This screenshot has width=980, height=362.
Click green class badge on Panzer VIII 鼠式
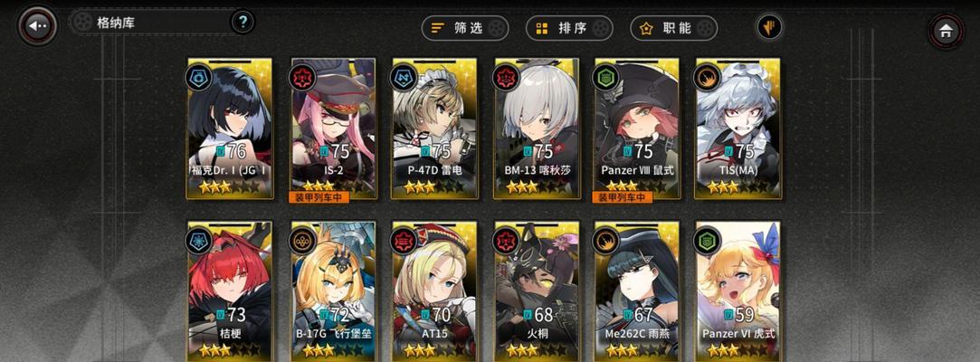pos(605,78)
